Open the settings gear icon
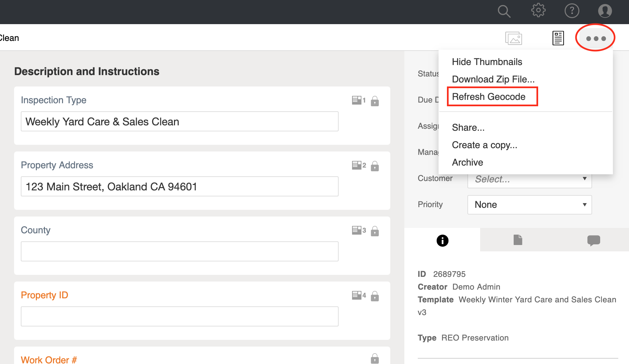This screenshot has height=364, width=629. pyautogui.click(x=538, y=10)
